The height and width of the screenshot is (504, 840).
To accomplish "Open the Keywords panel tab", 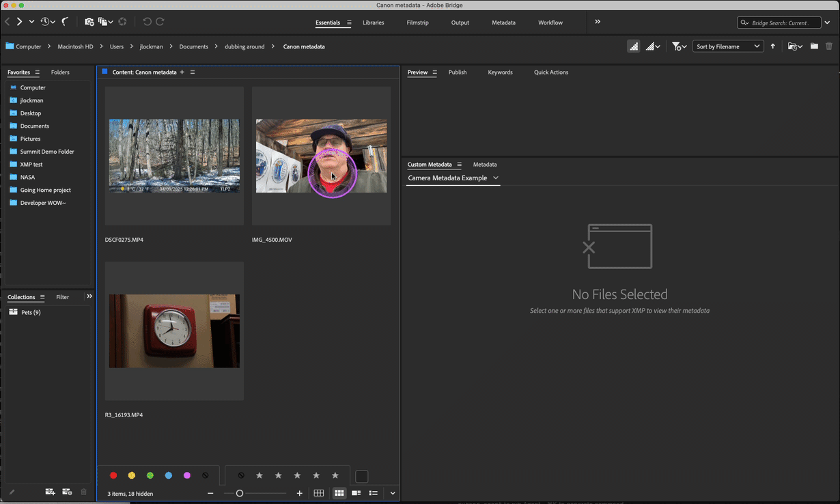I will click(500, 72).
